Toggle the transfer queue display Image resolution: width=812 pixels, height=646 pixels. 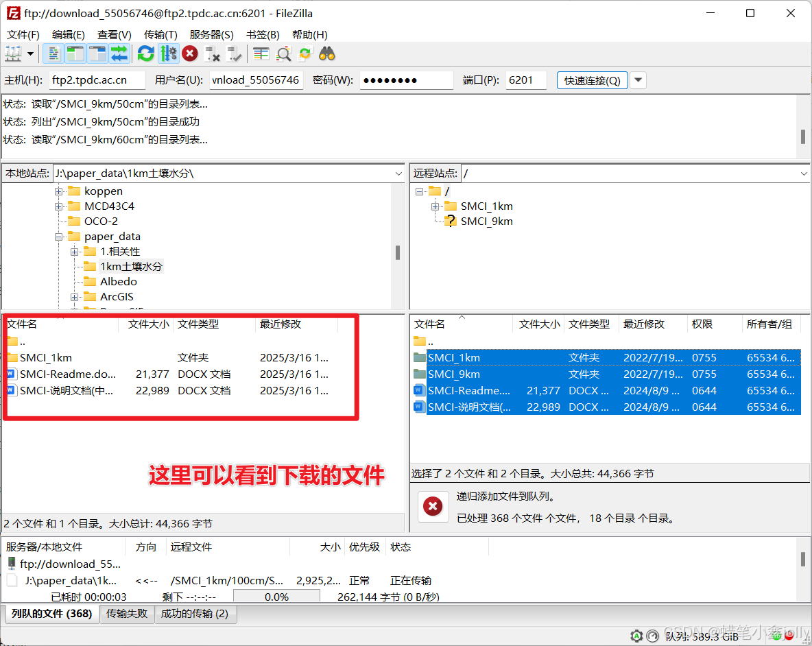pos(119,53)
